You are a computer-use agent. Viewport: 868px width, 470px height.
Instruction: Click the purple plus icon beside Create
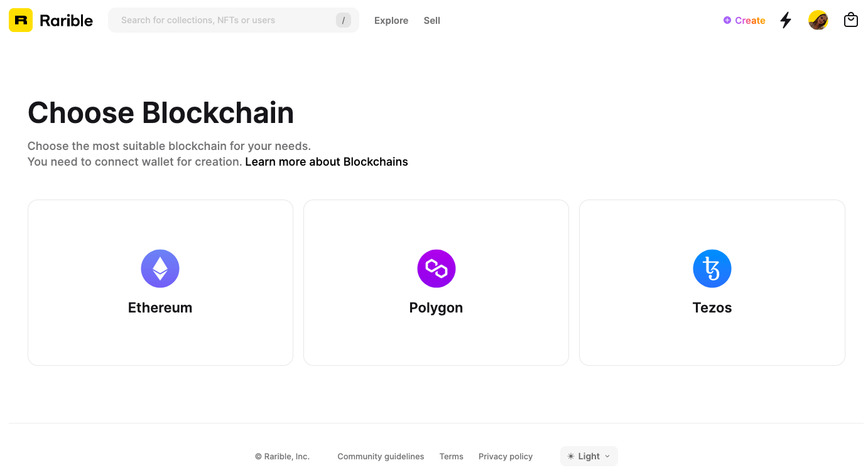727,20
